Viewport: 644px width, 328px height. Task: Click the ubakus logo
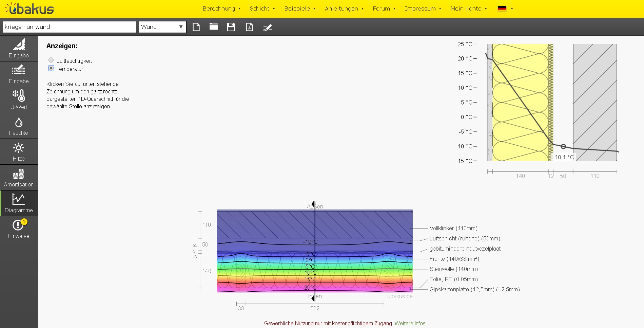(x=30, y=8)
